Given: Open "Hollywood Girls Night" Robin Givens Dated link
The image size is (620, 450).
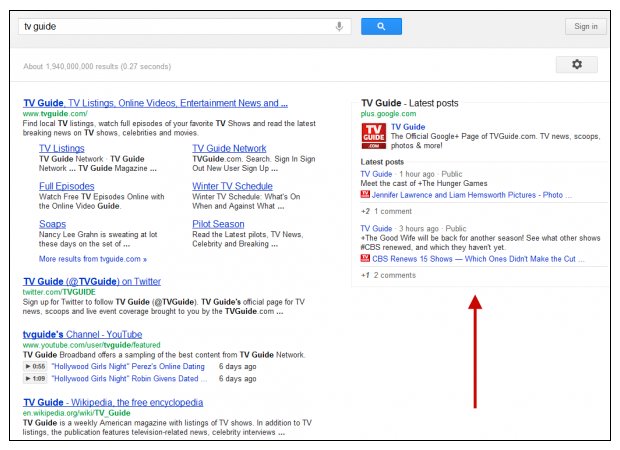Looking at the screenshot, I should coord(129,379).
